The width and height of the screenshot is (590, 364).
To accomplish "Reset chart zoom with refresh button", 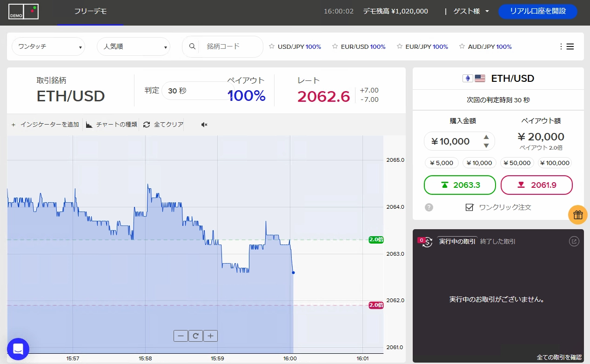I will click(195, 336).
